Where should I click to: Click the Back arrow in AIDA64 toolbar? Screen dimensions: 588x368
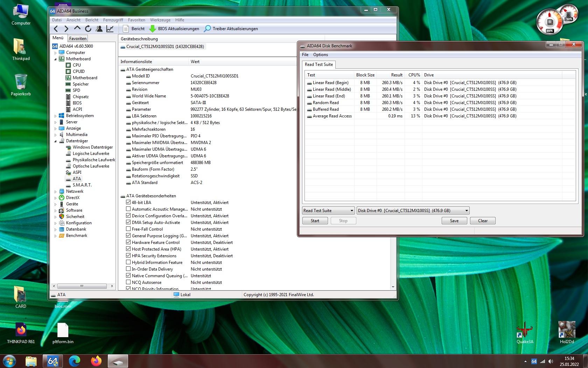(56, 29)
